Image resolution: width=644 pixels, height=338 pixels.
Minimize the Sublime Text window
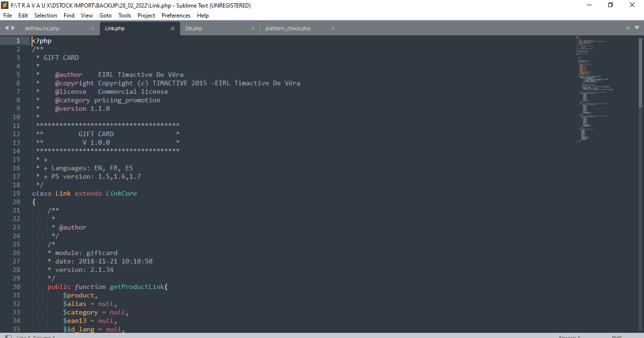[589, 5]
